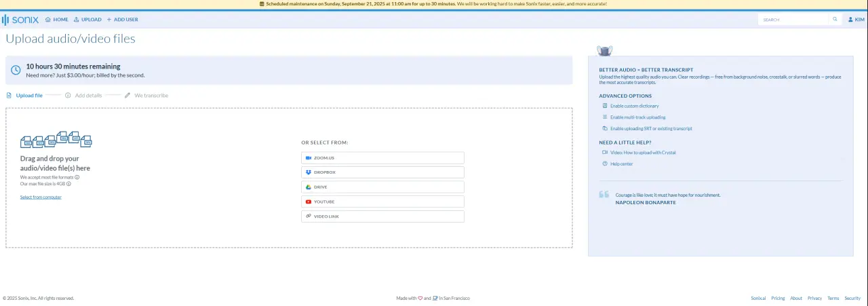This screenshot has width=868, height=306.
Task: Go to the HOME page
Action: [x=56, y=20]
